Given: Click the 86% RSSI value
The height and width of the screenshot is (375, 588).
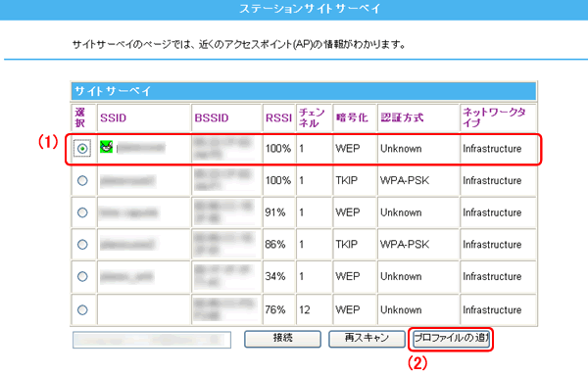Looking at the screenshot, I should coord(275,245).
